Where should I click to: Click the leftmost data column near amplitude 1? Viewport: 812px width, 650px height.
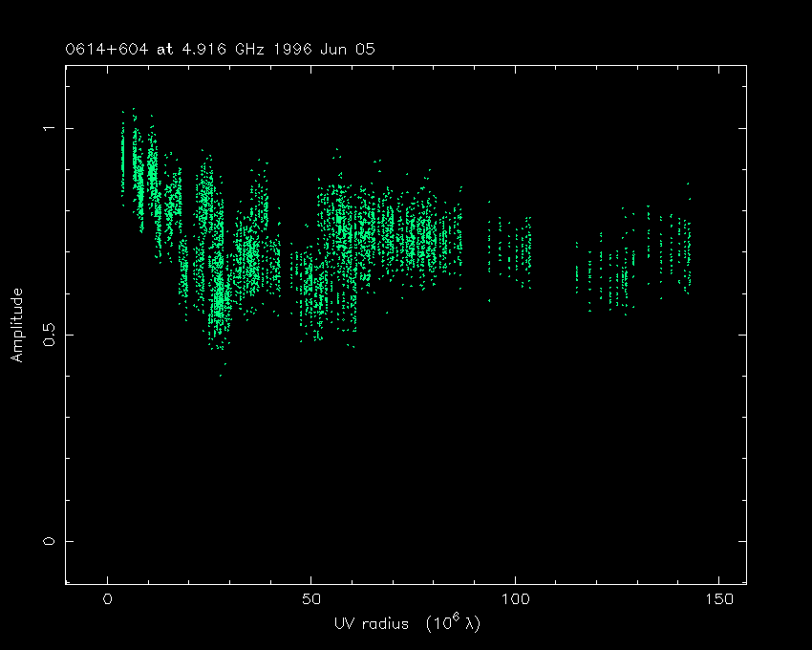click(x=122, y=153)
